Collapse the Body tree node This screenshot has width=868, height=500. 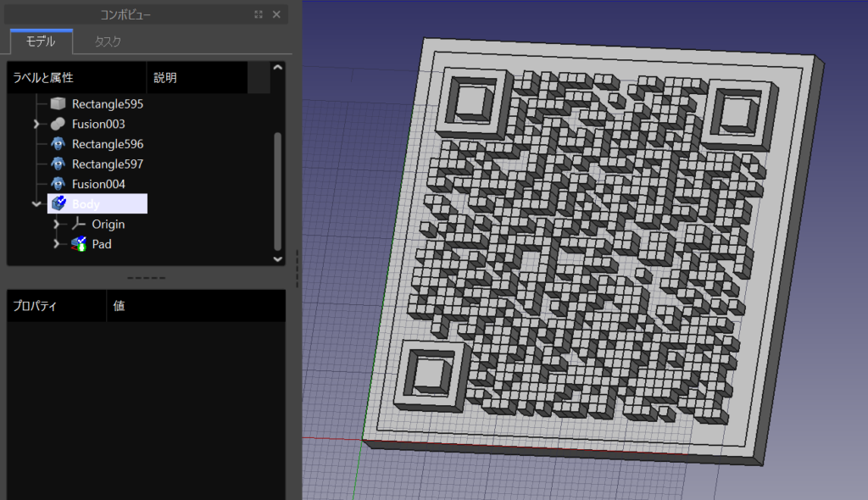(36, 203)
